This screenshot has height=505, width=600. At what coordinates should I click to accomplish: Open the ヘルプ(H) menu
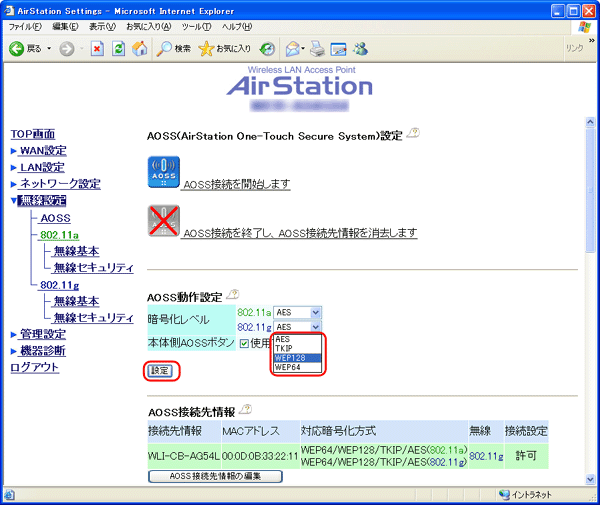(237, 27)
